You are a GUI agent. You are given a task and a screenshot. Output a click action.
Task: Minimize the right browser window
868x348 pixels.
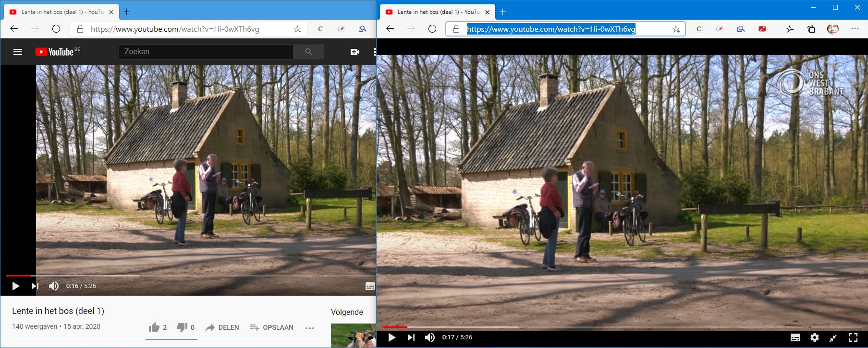[814, 7]
